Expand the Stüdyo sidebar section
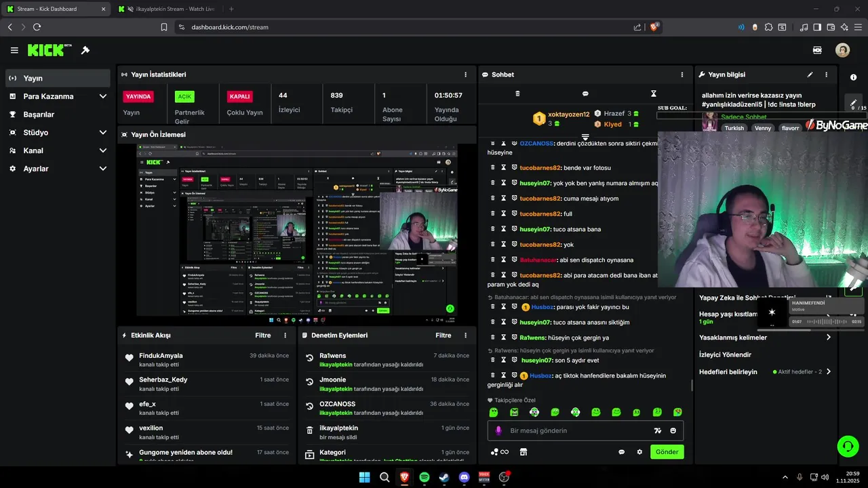This screenshot has width=868, height=488. pos(103,133)
